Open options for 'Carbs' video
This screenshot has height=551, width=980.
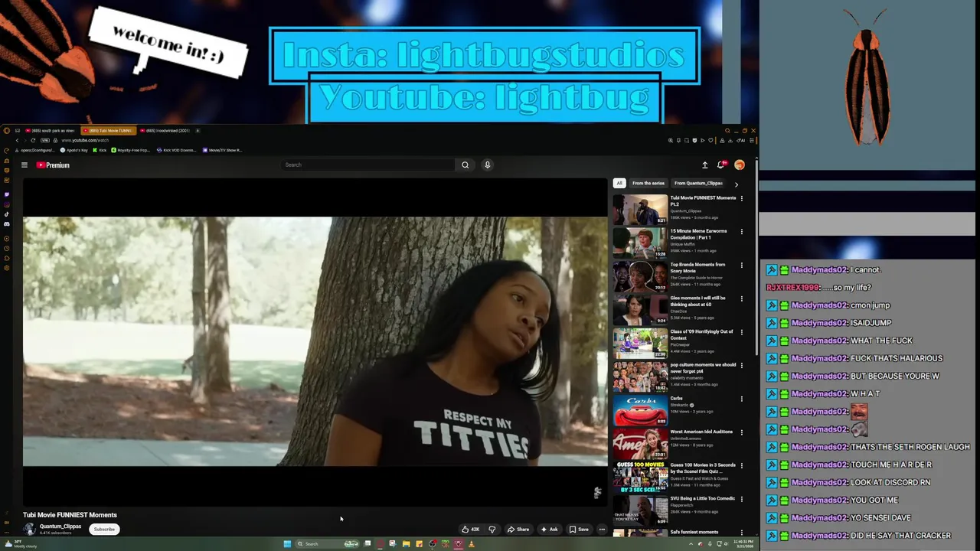point(741,399)
